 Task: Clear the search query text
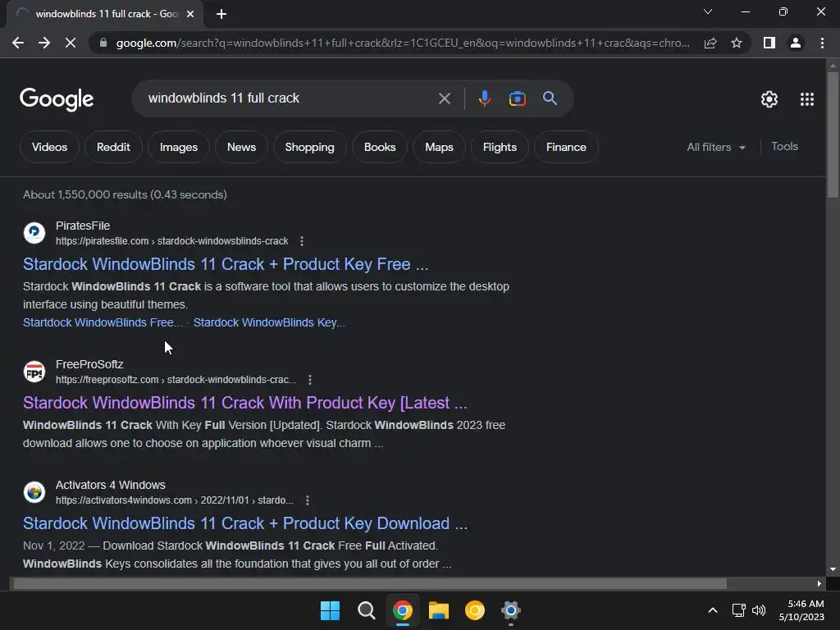444,98
